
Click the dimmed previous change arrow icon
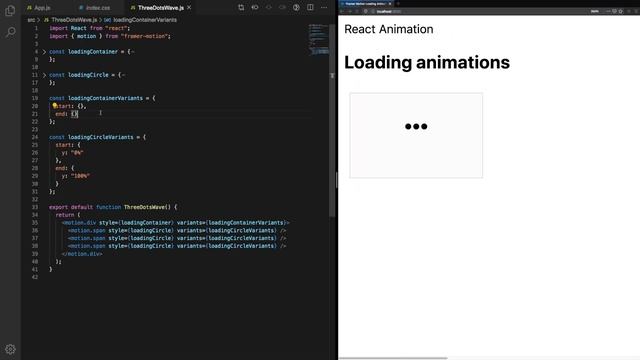(x=269, y=7)
